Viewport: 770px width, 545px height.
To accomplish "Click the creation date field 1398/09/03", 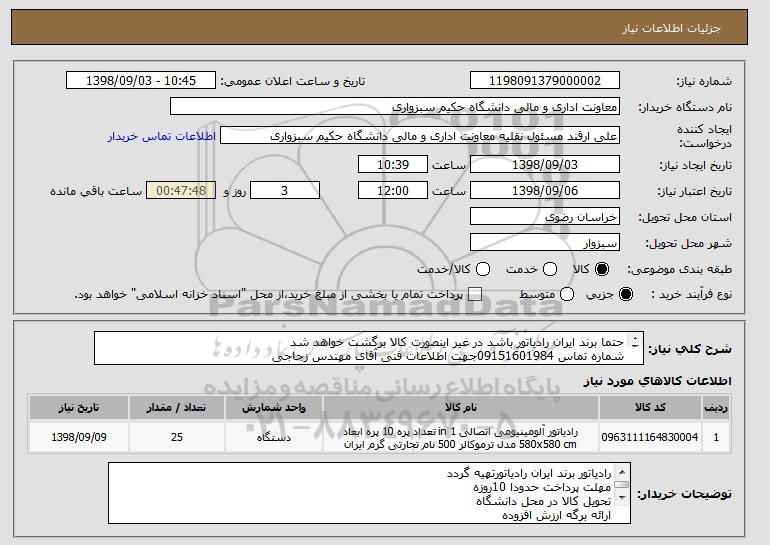I will 545,164.
